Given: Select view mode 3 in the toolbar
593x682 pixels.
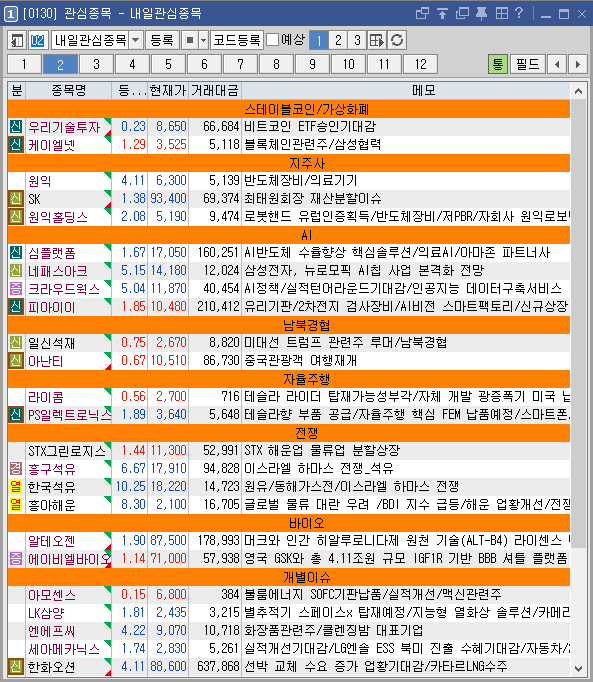Looking at the screenshot, I should pyautogui.click(x=357, y=40).
